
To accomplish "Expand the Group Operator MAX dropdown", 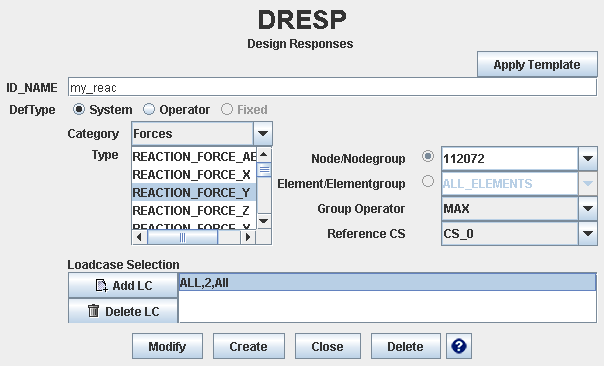I will (x=588, y=209).
